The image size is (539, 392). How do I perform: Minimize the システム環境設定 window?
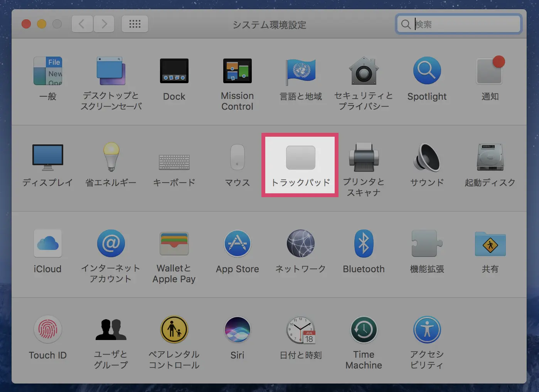click(x=42, y=24)
